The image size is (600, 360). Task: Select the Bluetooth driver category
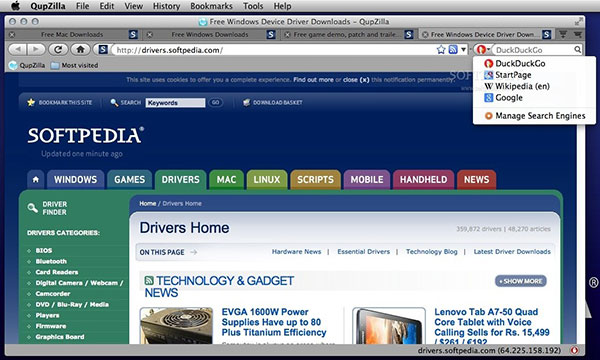coord(51,261)
